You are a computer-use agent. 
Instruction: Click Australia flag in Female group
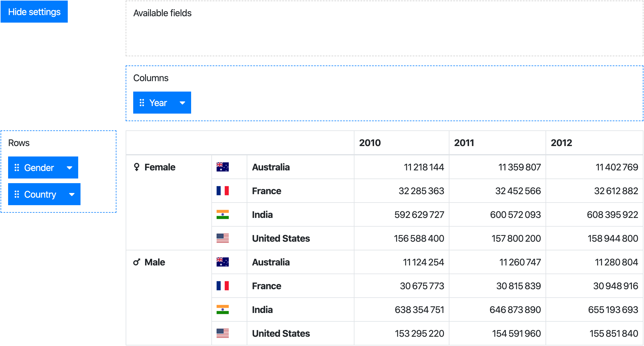222,167
